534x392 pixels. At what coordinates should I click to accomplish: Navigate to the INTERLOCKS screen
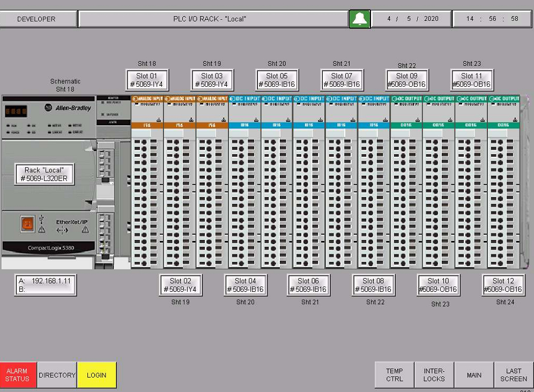coord(434,375)
